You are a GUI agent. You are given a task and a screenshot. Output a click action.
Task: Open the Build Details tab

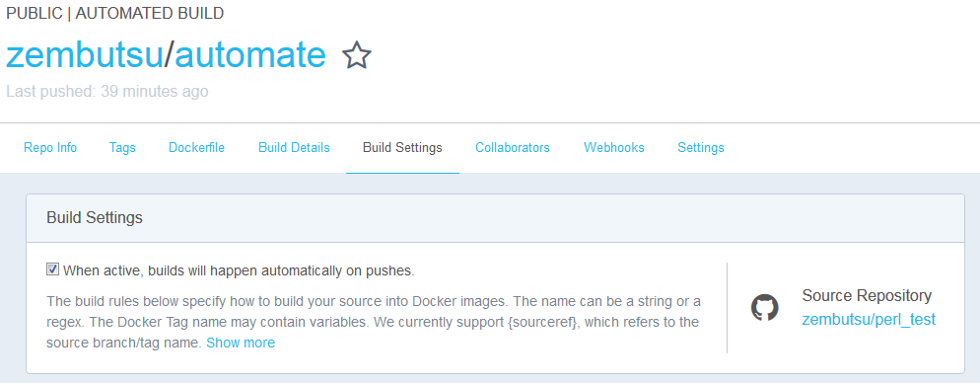295,148
